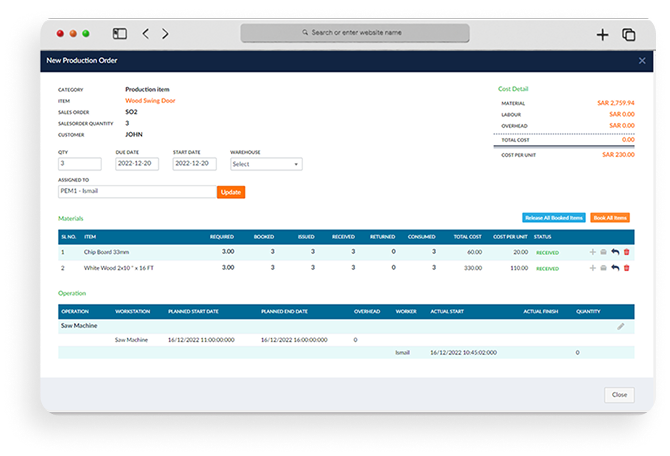Show the browser tab overview
This screenshot has height=456, width=670.
point(629,34)
